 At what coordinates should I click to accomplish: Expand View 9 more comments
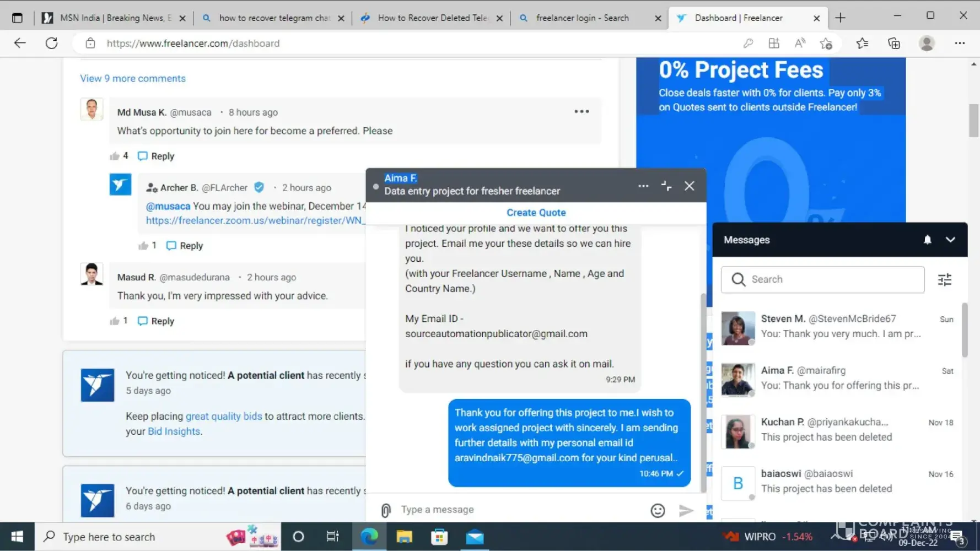pyautogui.click(x=133, y=78)
